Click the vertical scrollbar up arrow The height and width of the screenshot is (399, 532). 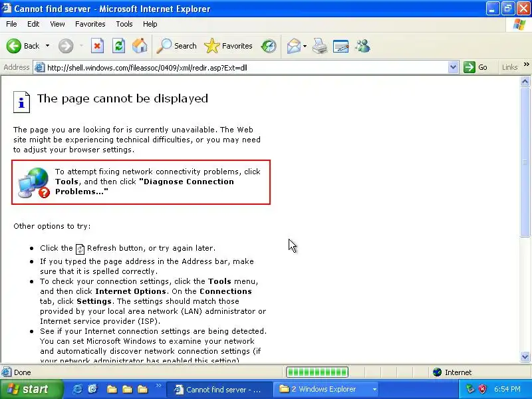pyautogui.click(x=525, y=81)
